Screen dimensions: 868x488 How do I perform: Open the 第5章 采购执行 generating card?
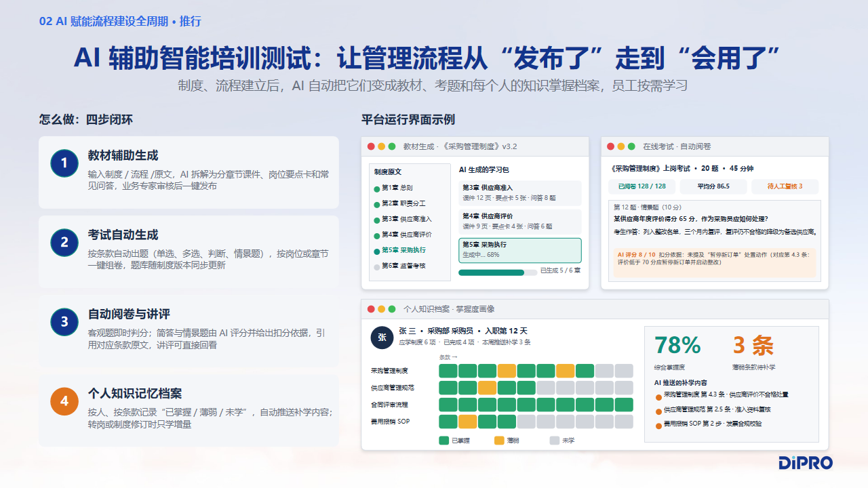click(520, 250)
